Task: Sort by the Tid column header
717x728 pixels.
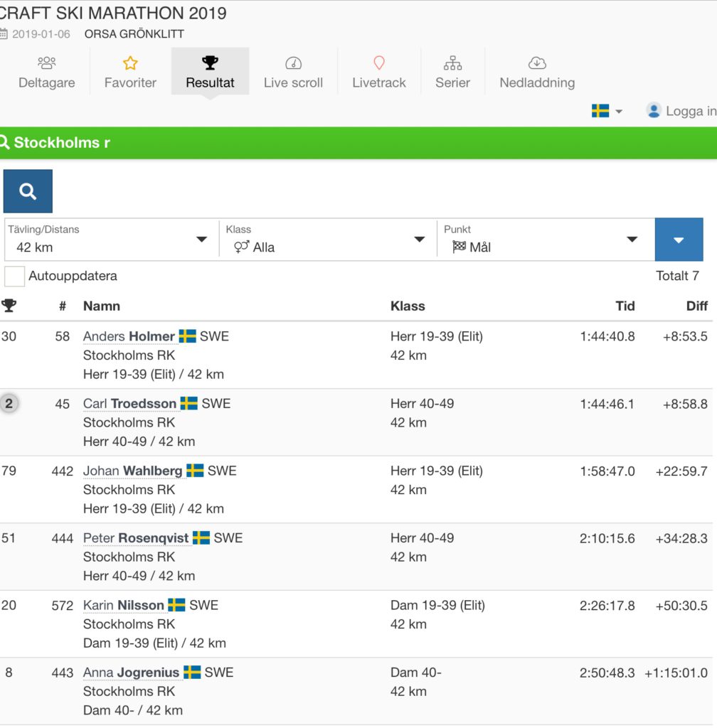Action: [625, 306]
